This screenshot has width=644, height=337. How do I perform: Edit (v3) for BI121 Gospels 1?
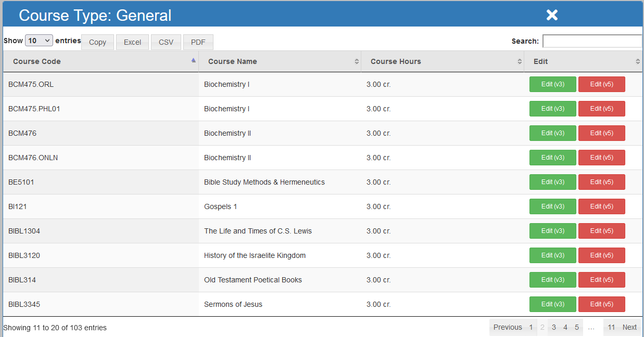tap(553, 206)
